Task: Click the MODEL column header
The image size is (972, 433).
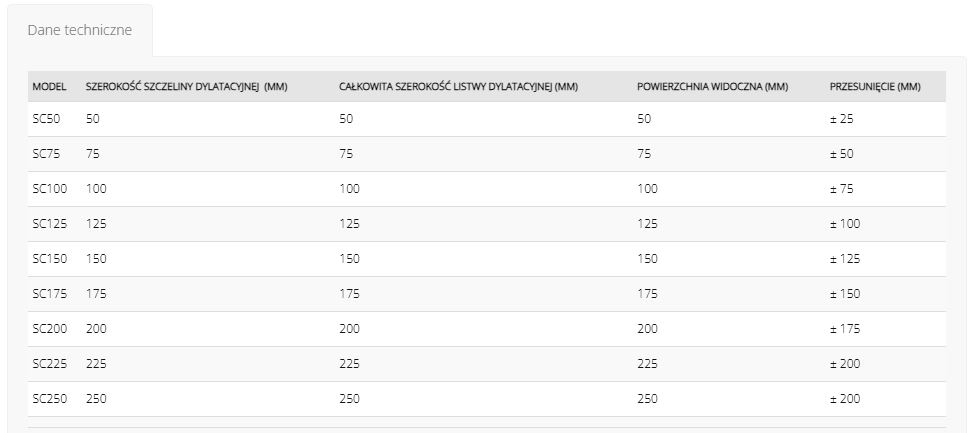Action: (49, 87)
